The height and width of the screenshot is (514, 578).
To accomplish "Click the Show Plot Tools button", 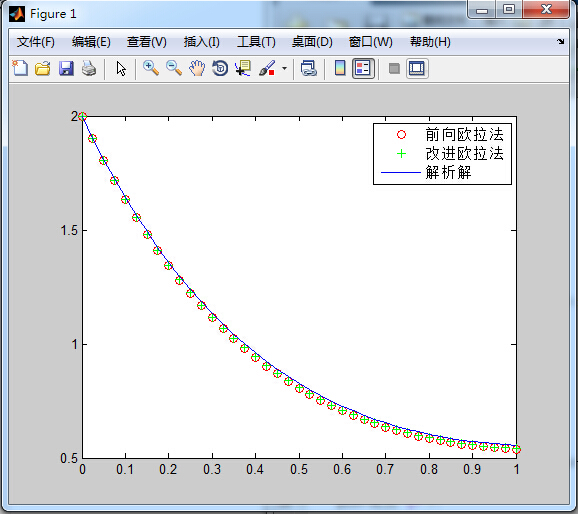I will (417, 69).
